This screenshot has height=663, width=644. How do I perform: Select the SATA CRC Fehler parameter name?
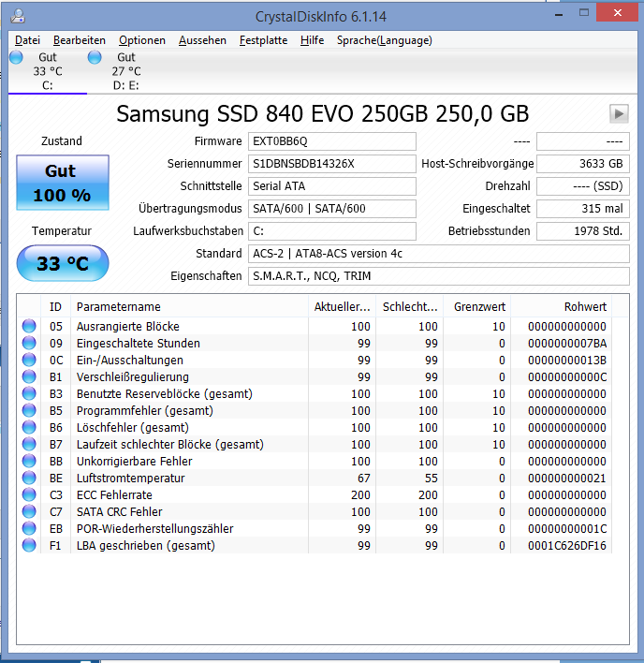click(x=120, y=512)
